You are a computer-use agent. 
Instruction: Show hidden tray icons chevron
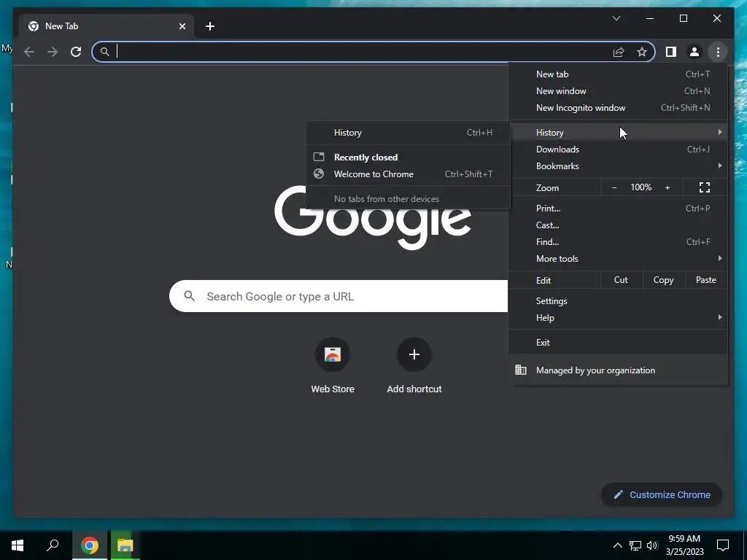[x=617, y=545]
